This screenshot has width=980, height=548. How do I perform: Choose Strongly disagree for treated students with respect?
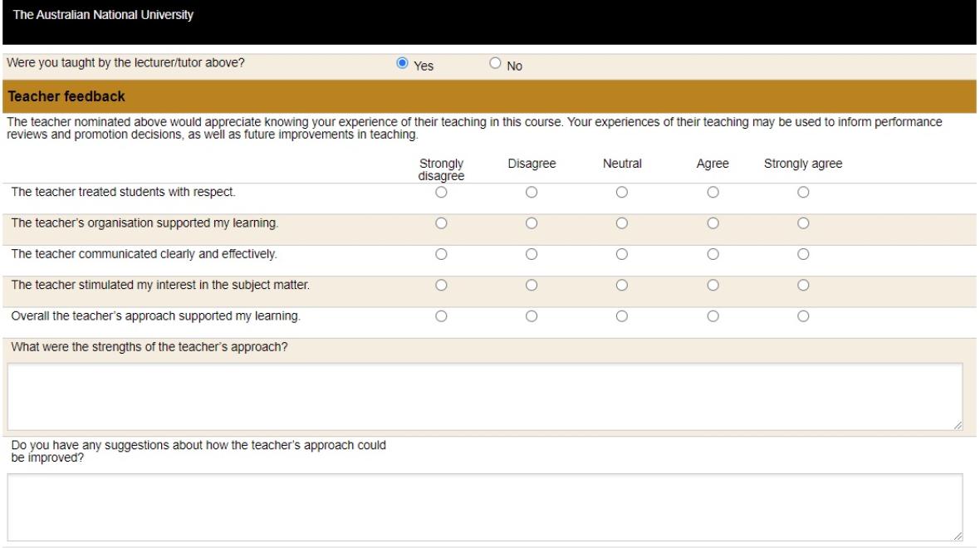[441, 193]
